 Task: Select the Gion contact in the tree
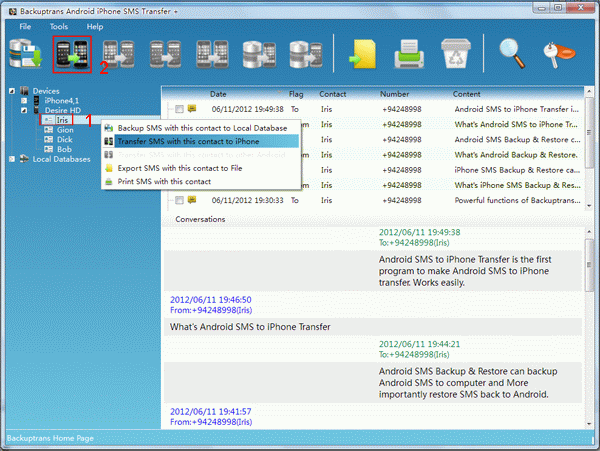coord(65,130)
